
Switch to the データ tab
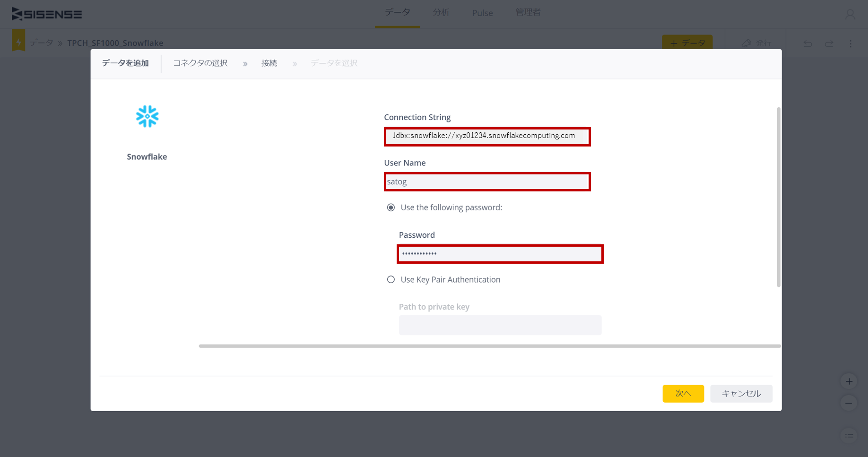coord(398,12)
